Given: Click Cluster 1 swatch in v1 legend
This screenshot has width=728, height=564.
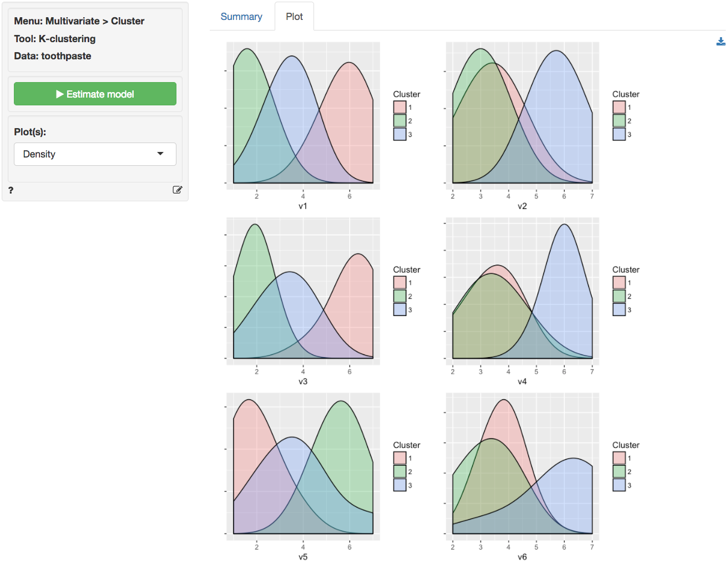Looking at the screenshot, I should (400, 107).
